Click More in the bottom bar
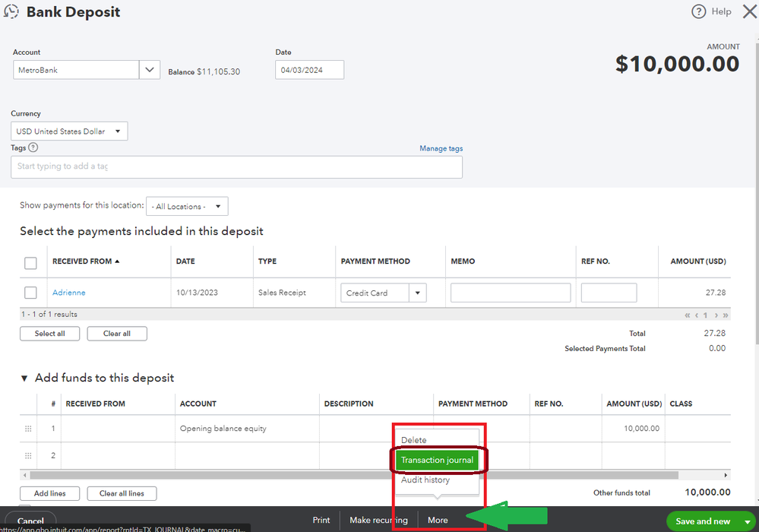This screenshot has height=532, width=759. (x=438, y=520)
